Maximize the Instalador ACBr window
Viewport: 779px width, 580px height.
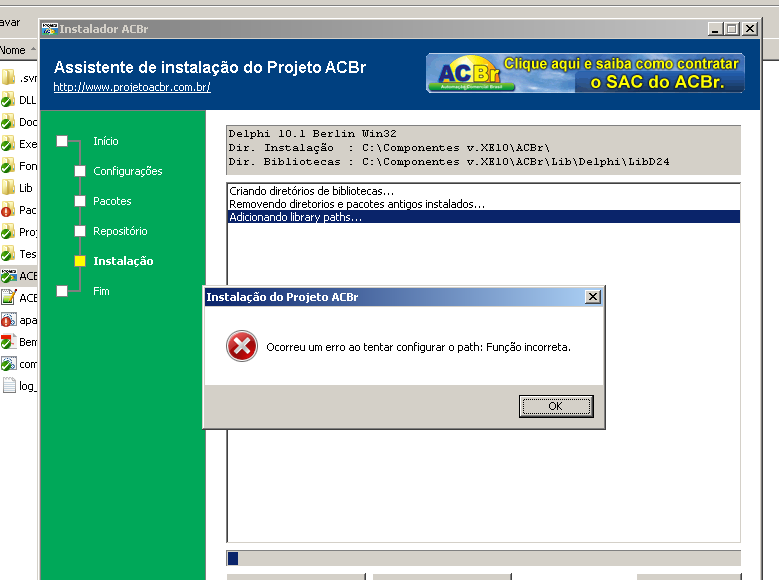[x=731, y=29]
